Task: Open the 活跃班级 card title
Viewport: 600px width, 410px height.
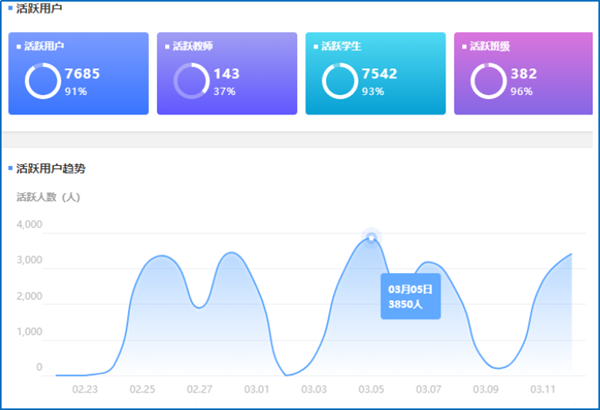Action: [489, 46]
